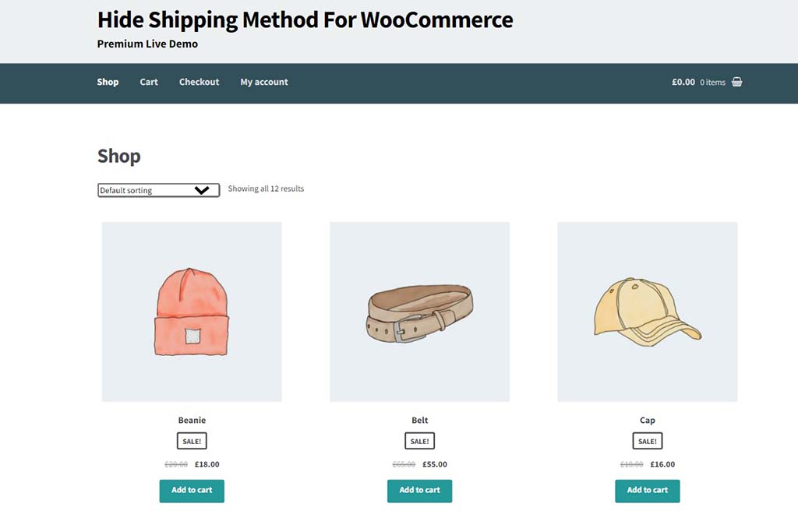Click the SALE! badge under Cap

coord(647,441)
